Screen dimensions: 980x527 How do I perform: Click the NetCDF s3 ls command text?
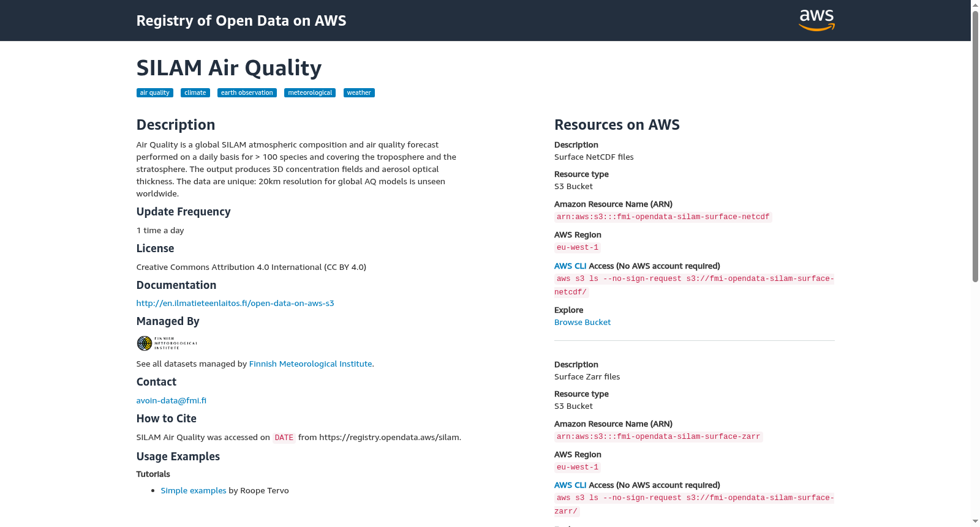[695, 285]
